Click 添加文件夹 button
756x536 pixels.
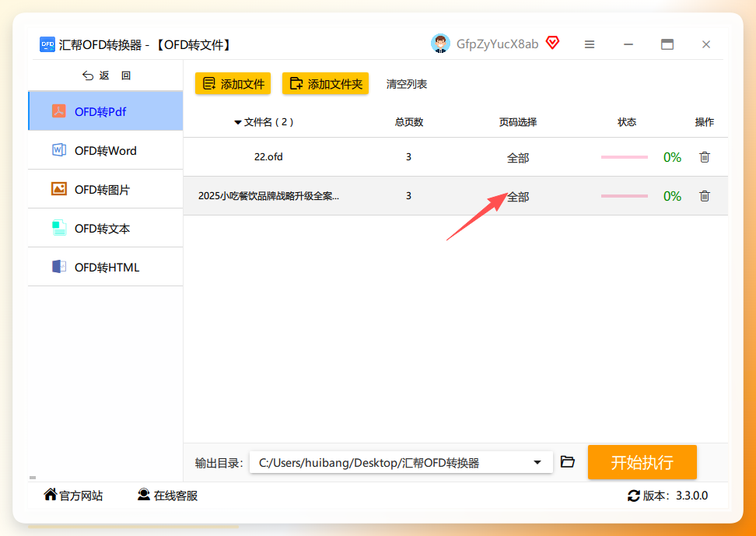point(325,83)
